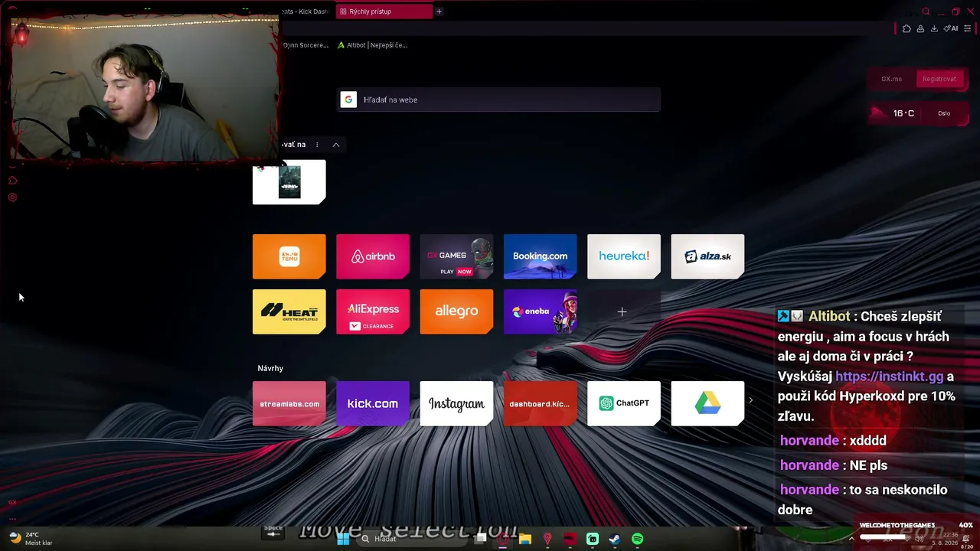Click the GX.me button

pos(891,79)
